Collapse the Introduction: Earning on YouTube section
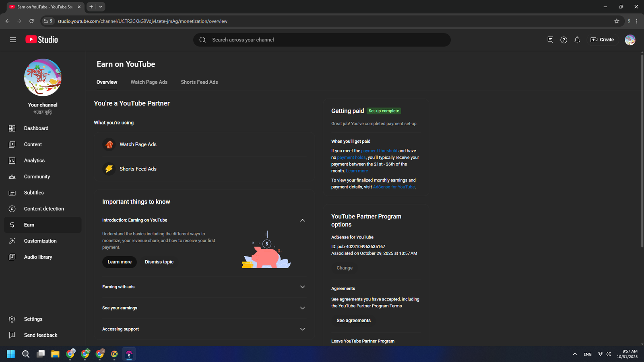This screenshot has height=362, width=644. click(x=302, y=220)
